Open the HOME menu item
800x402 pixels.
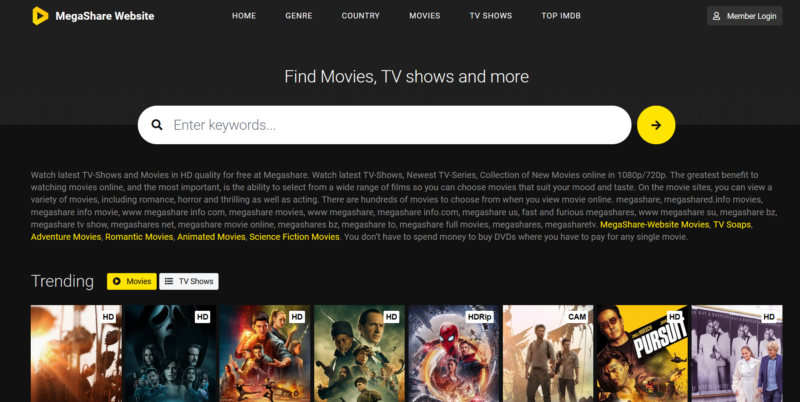(244, 16)
